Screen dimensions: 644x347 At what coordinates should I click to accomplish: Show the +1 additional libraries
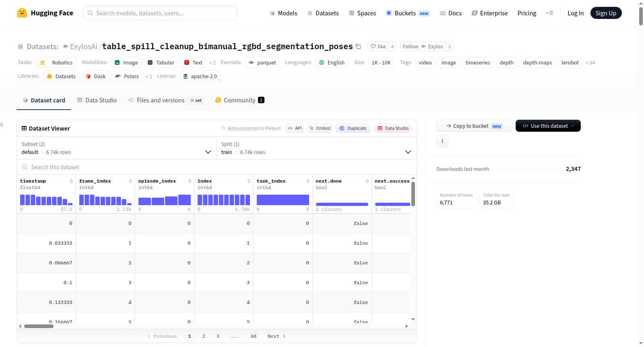(149, 76)
